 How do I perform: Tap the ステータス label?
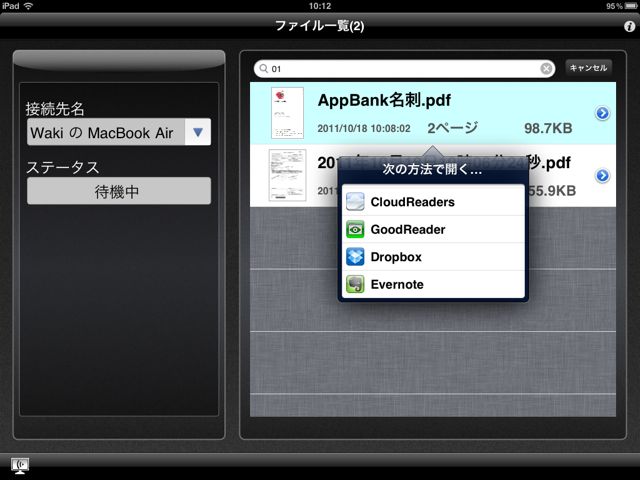pyautogui.click(x=63, y=168)
